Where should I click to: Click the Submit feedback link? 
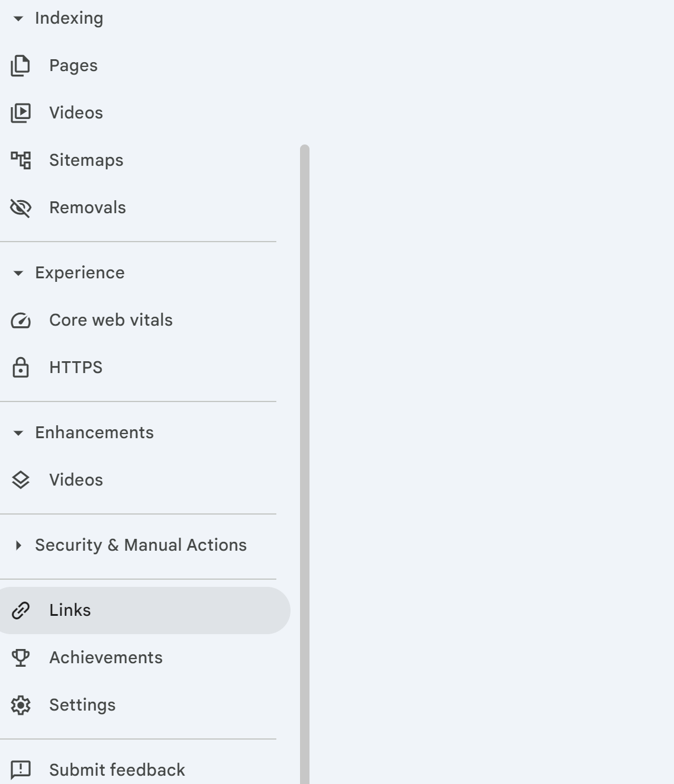[117, 770]
